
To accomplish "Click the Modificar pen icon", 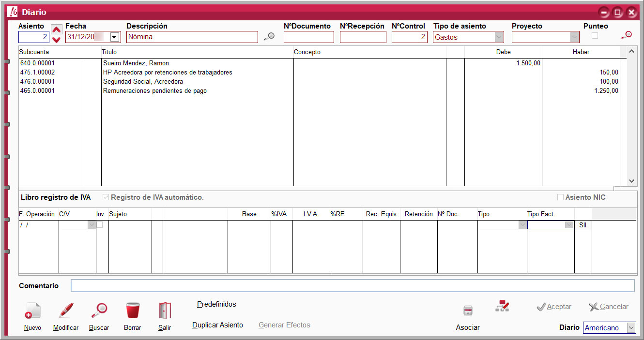I will (x=66, y=310).
